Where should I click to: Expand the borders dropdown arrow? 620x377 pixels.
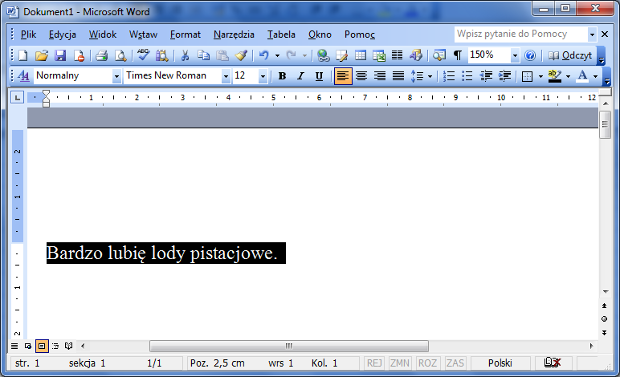(541, 76)
